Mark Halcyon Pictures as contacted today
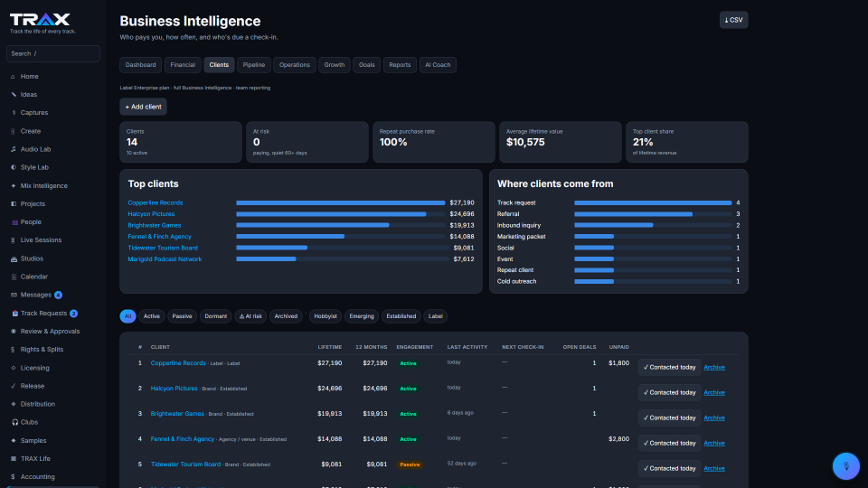 point(669,393)
